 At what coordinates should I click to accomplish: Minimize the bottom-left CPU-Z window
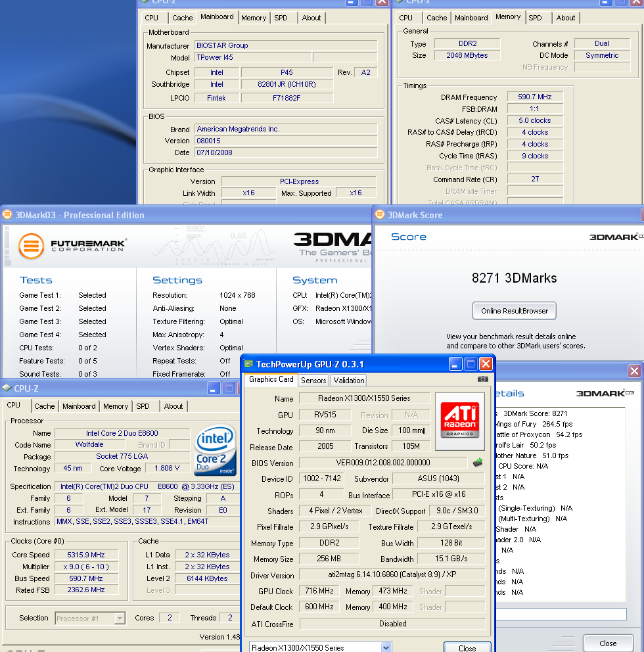coord(214,389)
